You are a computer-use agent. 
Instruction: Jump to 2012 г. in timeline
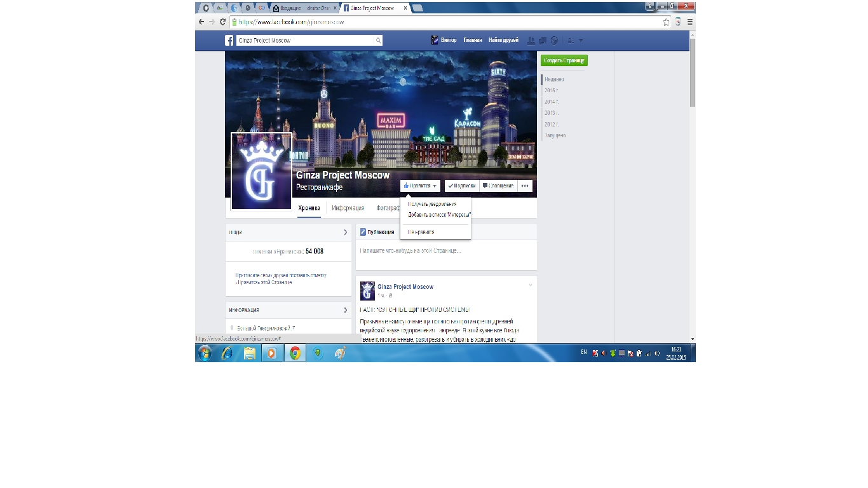(551, 125)
